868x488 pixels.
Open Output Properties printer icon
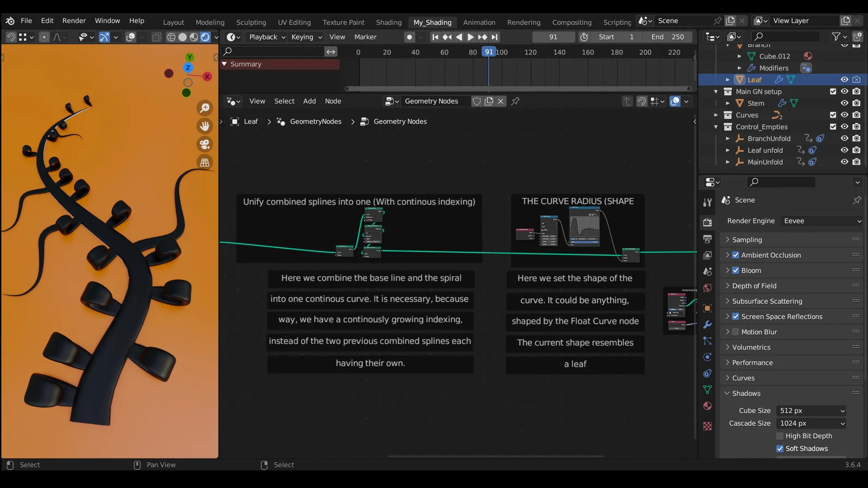(707, 239)
